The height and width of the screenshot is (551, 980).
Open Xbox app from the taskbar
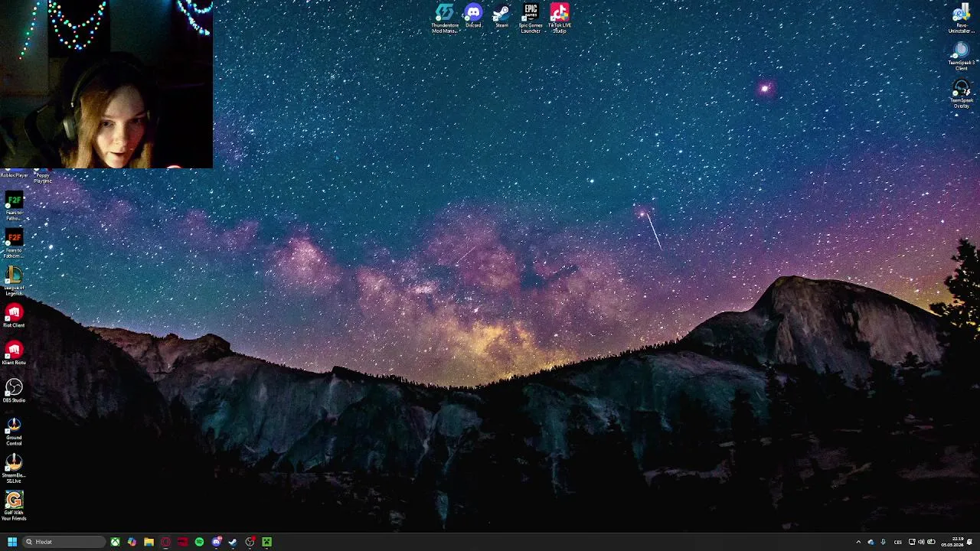click(115, 542)
